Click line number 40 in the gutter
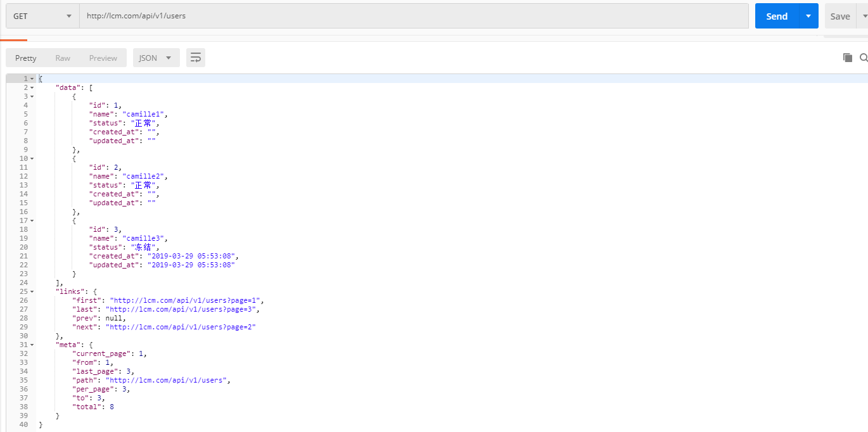The image size is (868, 432). [x=23, y=424]
